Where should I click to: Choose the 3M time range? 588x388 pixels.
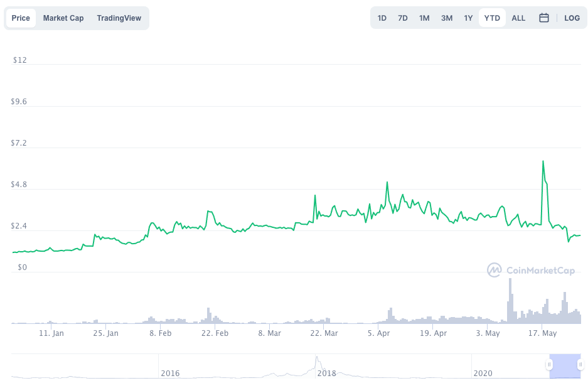click(447, 18)
